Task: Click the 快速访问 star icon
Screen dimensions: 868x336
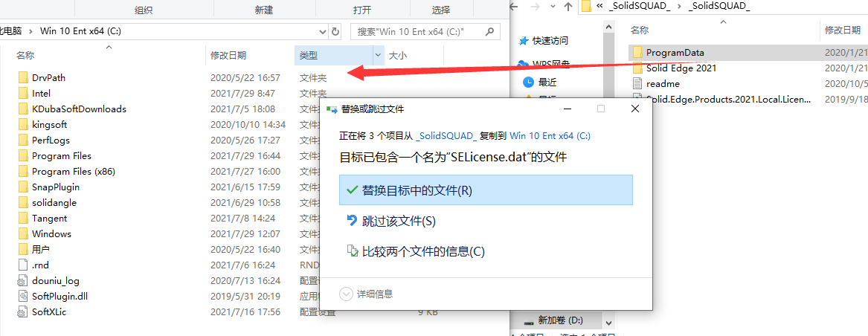Action: (523, 40)
